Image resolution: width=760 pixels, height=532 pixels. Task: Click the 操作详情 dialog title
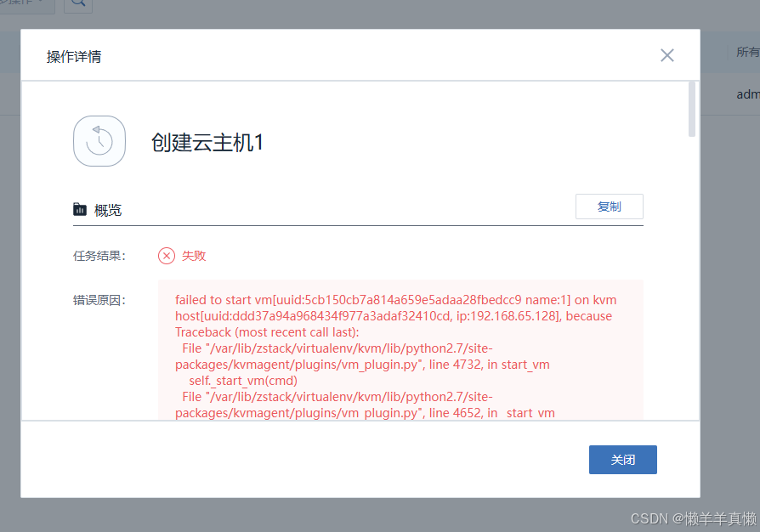coord(74,57)
